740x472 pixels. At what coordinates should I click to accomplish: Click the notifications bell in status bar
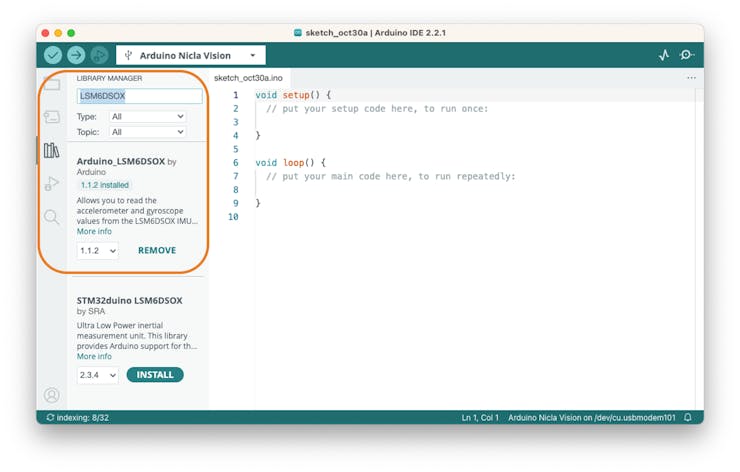688,417
